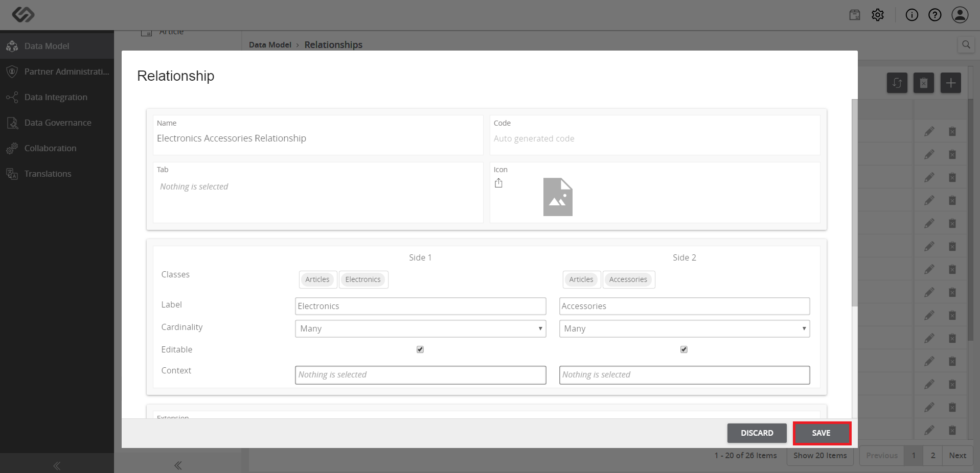Click the Data Model sidebar icon

12,46
